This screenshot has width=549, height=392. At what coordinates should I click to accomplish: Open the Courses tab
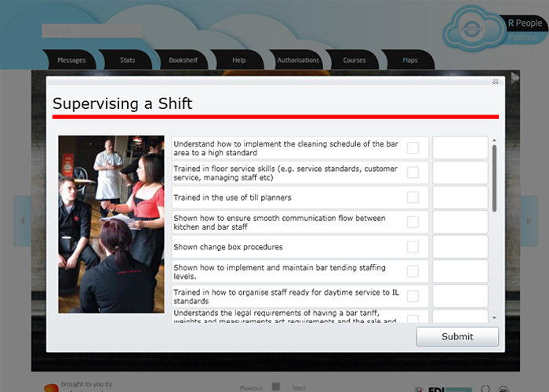click(354, 60)
